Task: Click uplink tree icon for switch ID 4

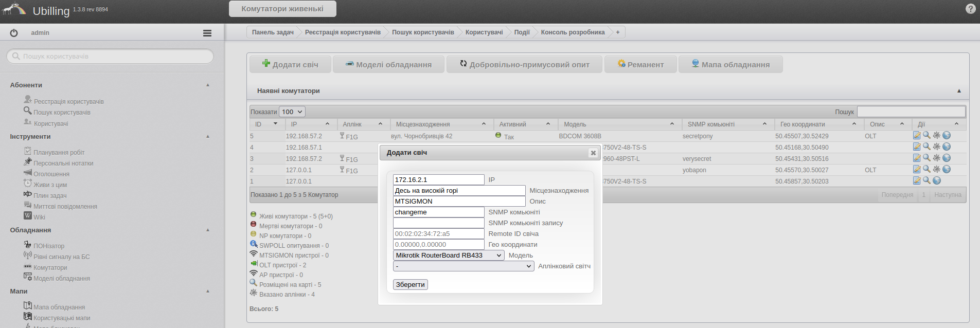Action: 937,147
